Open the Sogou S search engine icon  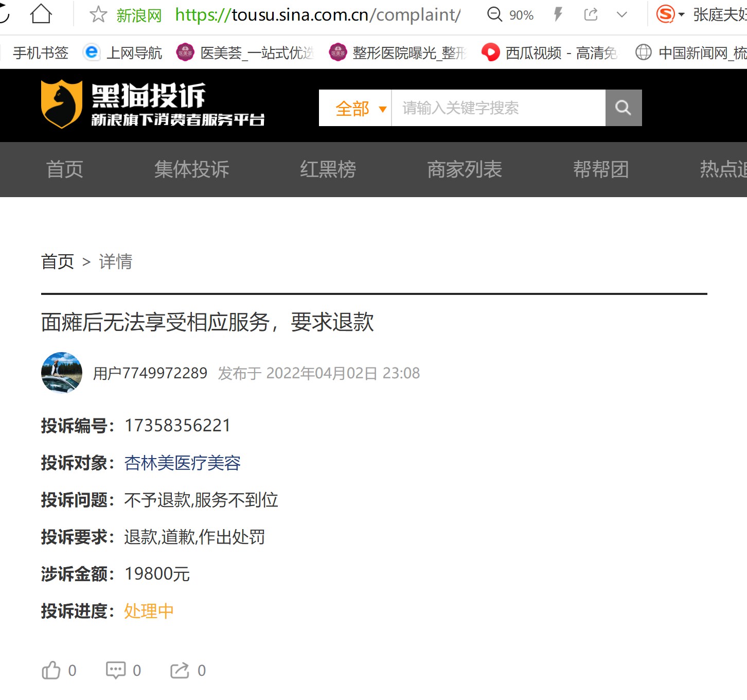click(665, 14)
